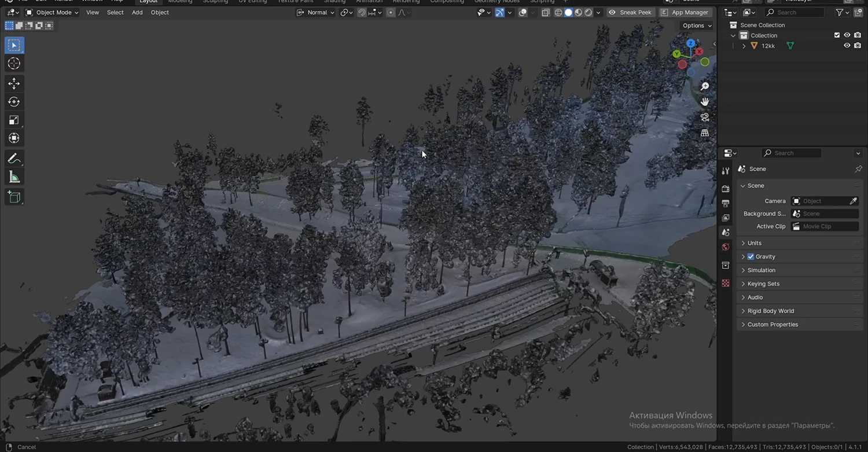The height and width of the screenshot is (452, 868).
Task: Open the shading options dropdown arrow
Action: coord(598,12)
